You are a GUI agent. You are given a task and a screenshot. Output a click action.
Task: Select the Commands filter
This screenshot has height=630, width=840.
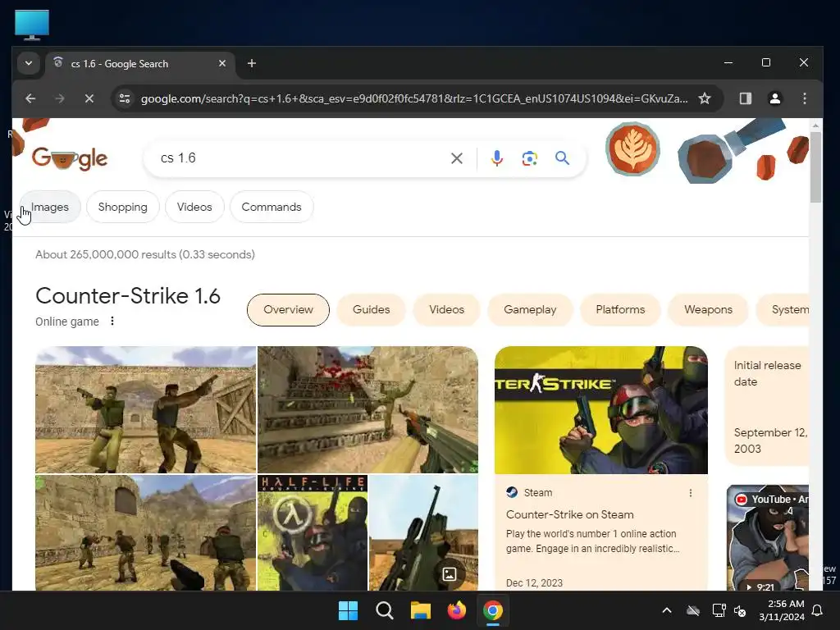[x=272, y=207]
